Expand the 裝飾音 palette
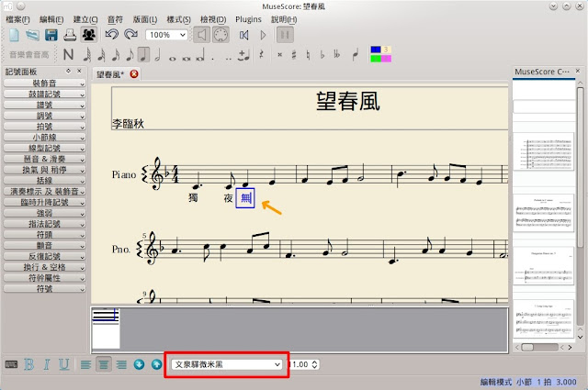 (x=45, y=84)
